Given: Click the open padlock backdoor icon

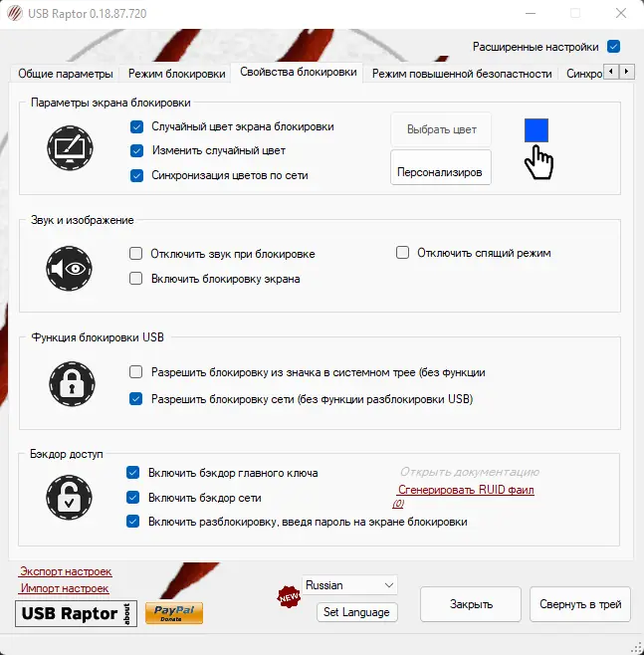Looking at the screenshot, I should click(x=69, y=498).
